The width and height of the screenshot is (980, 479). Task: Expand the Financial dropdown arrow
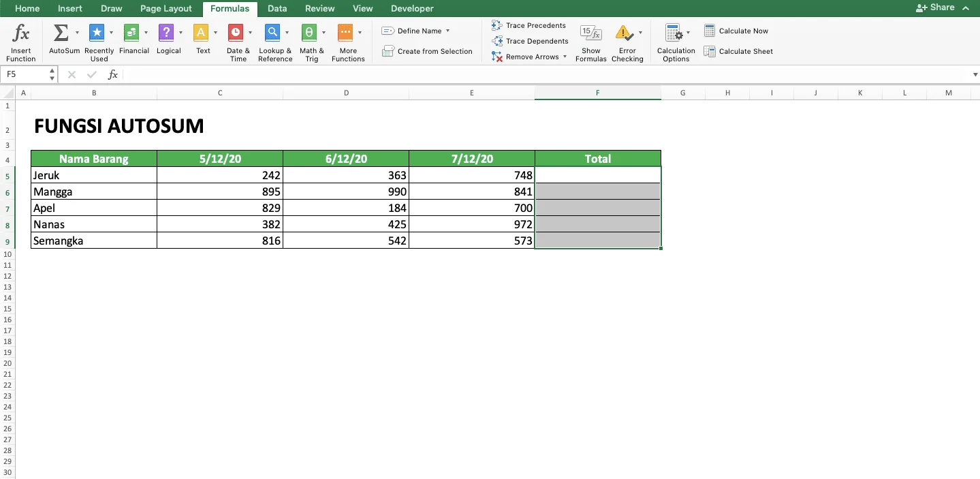(x=146, y=33)
